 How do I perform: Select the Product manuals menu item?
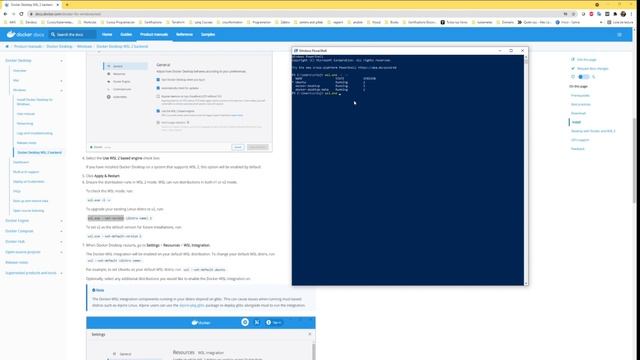(154, 35)
